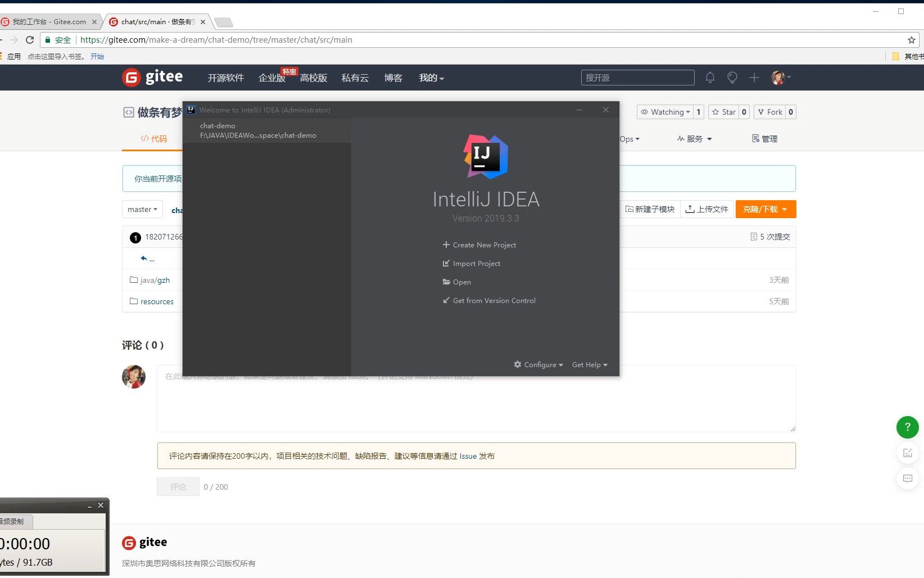Viewport: 924px width, 578px height.
Task: Maximize the Chrome browser window
Action: 901,11
